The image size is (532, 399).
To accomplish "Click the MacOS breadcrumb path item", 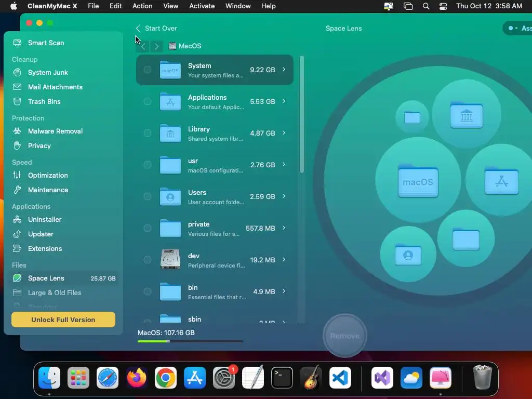I will (x=185, y=46).
